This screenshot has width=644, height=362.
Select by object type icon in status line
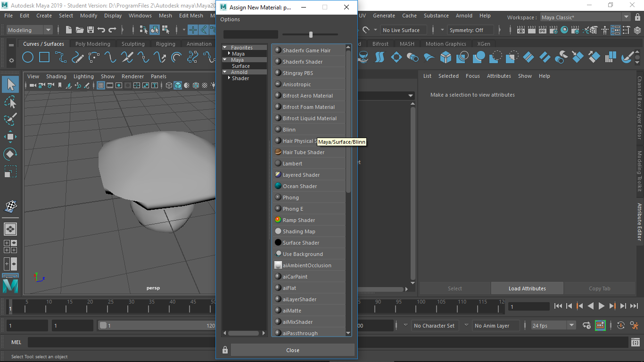(x=155, y=30)
